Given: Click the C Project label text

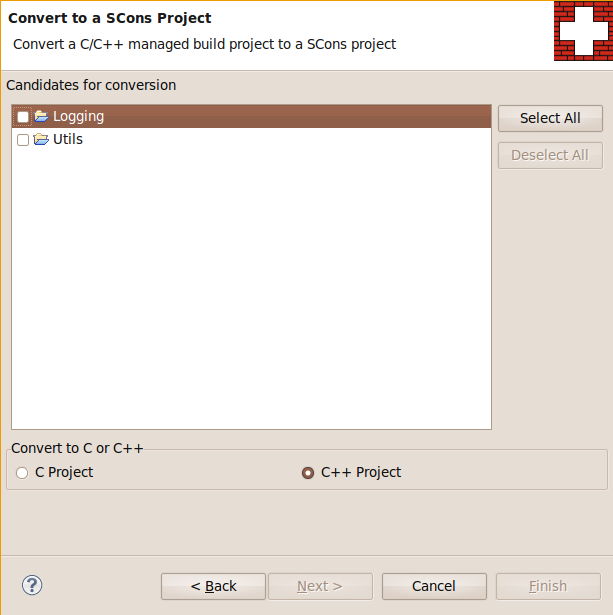Looking at the screenshot, I should coord(64,472).
